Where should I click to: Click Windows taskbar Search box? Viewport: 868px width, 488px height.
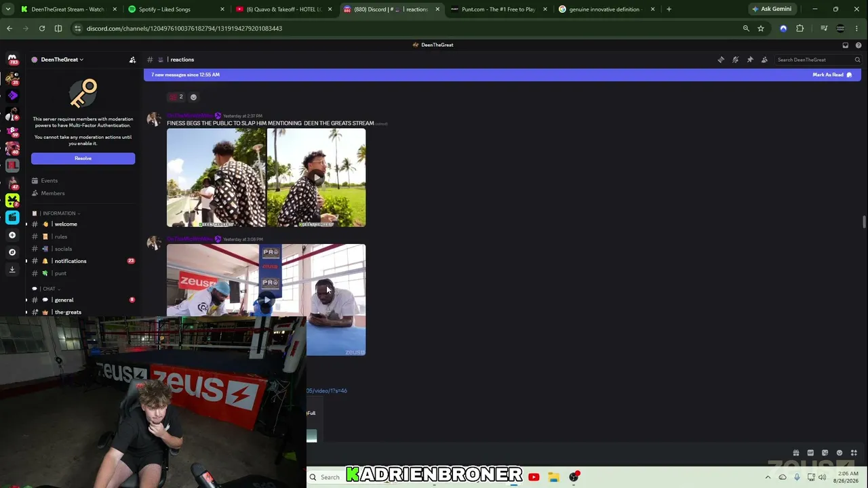tap(329, 477)
